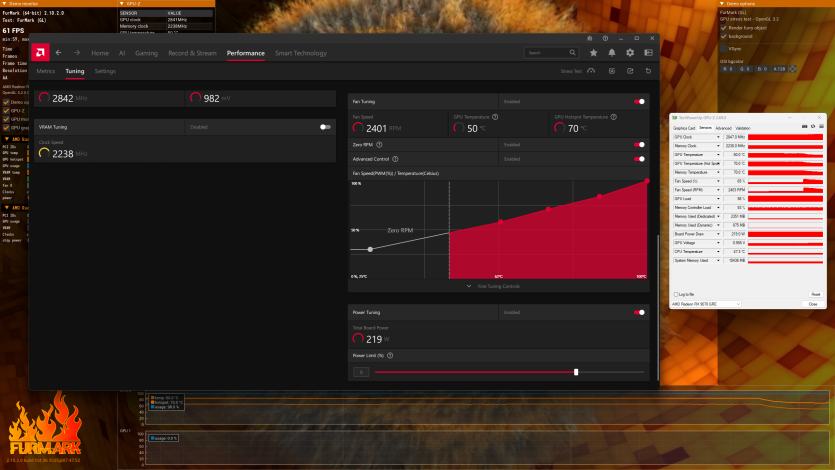This screenshot has width=835, height=470.
Task: Collapse the GPU-Z overlay panel triangle in FurMark
Action: click(121, 3)
